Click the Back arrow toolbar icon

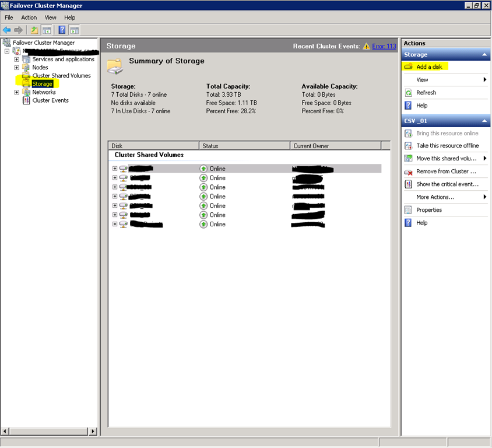click(7, 30)
